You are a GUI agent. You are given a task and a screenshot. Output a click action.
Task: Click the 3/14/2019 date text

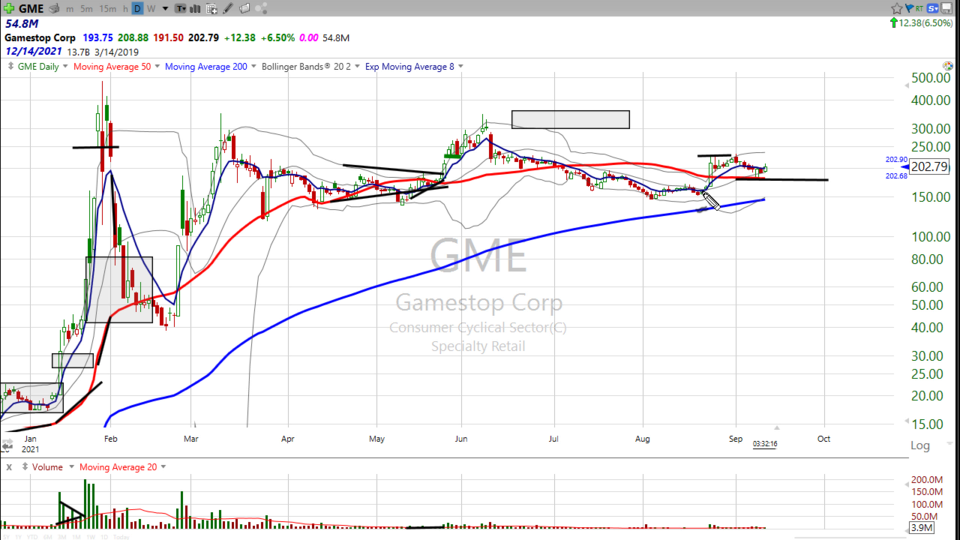116,52
